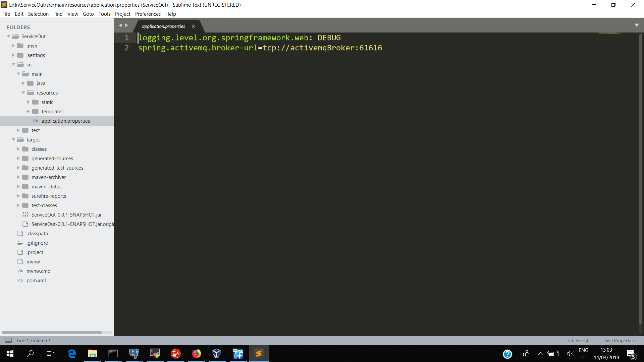Open the Find menu
This screenshot has width=644, height=362.
pyautogui.click(x=58, y=14)
